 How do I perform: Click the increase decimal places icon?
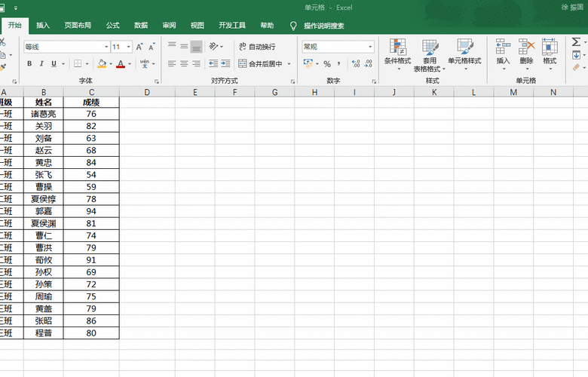point(354,64)
